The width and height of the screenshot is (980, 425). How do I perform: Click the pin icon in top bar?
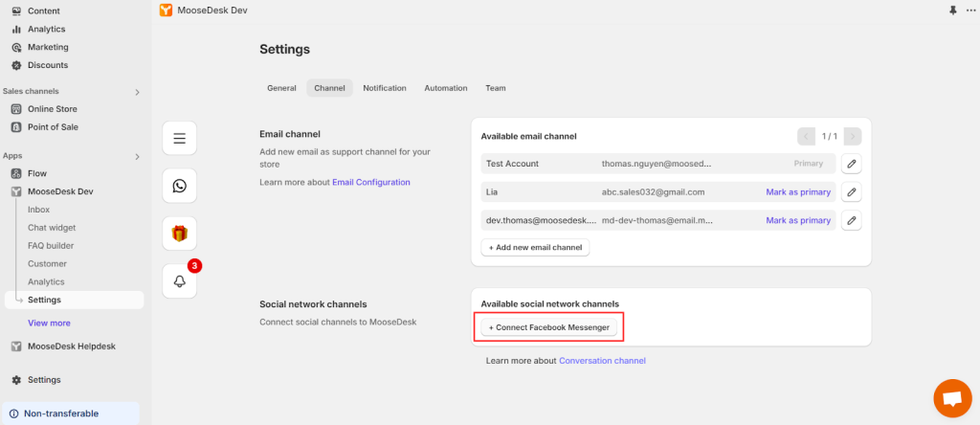(x=952, y=10)
